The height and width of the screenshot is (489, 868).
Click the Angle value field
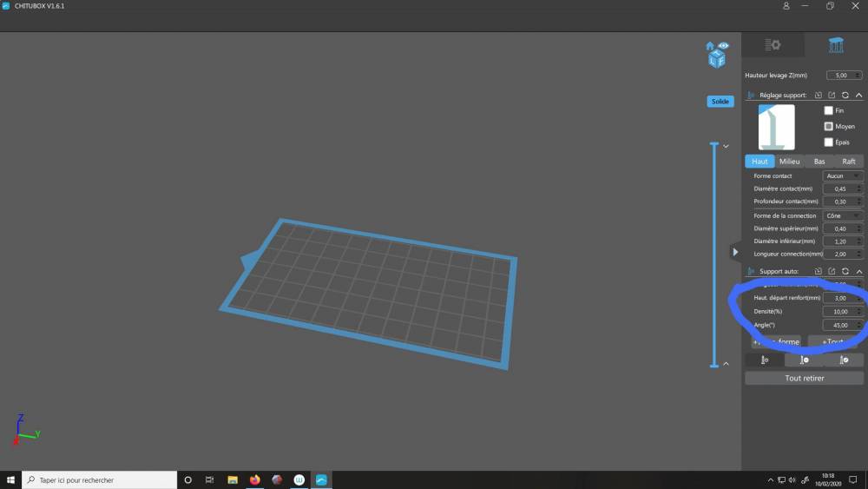[x=843, y=326]
